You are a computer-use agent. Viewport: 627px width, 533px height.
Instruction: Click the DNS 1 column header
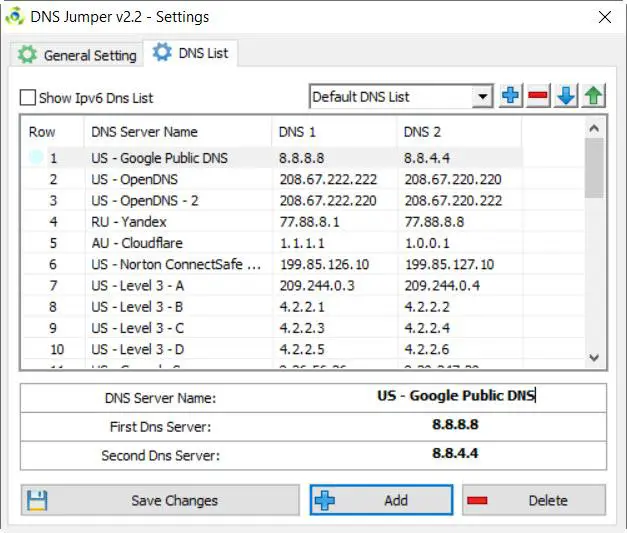click(334, 132)
